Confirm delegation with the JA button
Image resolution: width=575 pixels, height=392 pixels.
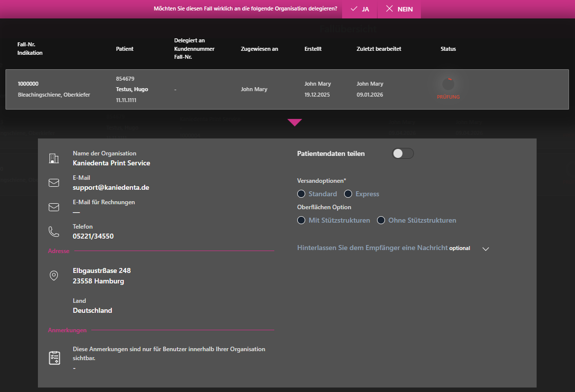pyautogui.click(x=360, y=9)
